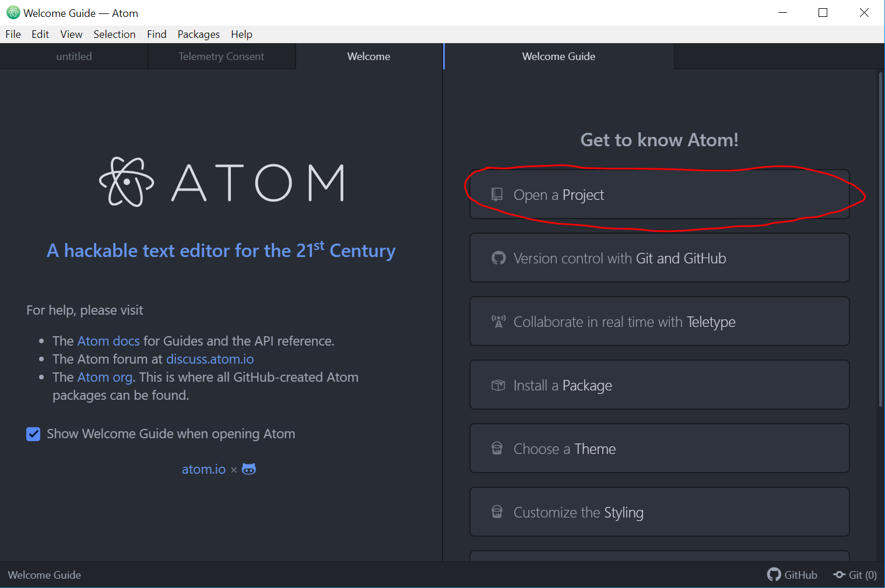
Task: Open the Help menu
Action: 241,34
